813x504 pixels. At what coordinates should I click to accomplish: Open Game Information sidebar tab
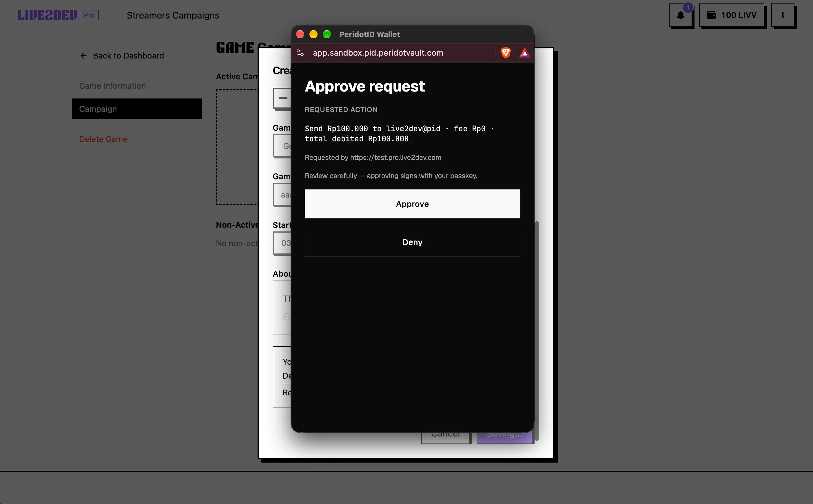point(112,86)
